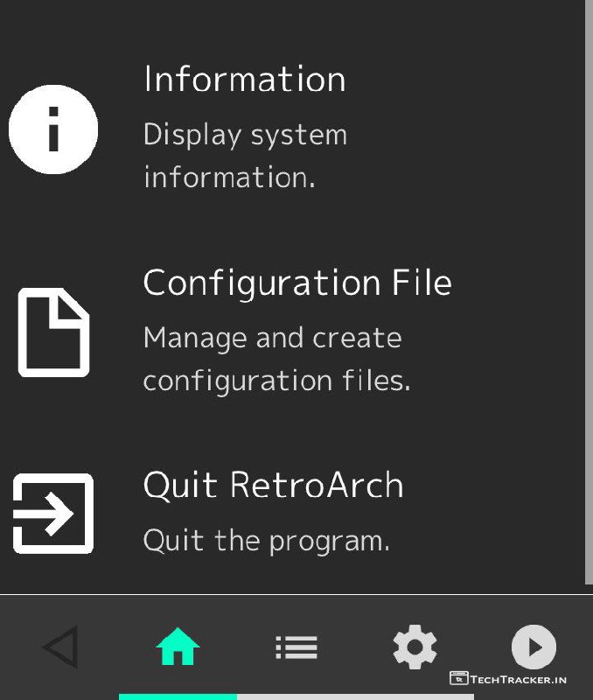Screen dimensions: 593x700
Task: Open the Information menu entry title
Action: 244,80
